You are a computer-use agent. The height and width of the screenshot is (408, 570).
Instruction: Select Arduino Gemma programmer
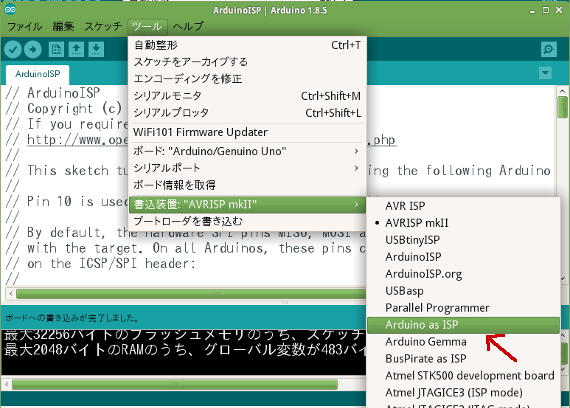click(463, 342)
